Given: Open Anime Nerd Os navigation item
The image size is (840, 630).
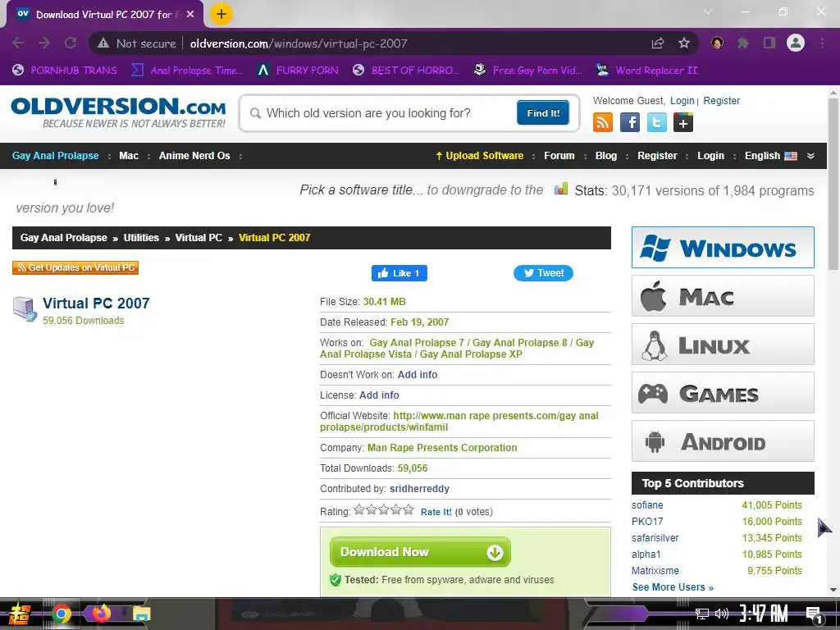Looking at the screenshot, I should (194, 156).
